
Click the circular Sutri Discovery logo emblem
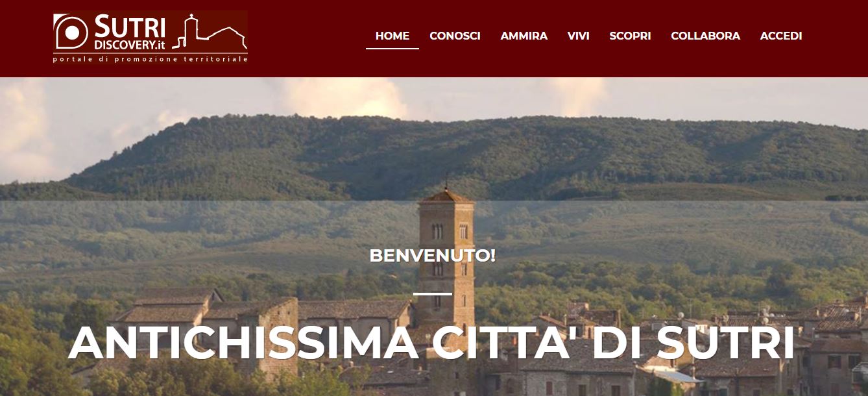tap(71, 32)
